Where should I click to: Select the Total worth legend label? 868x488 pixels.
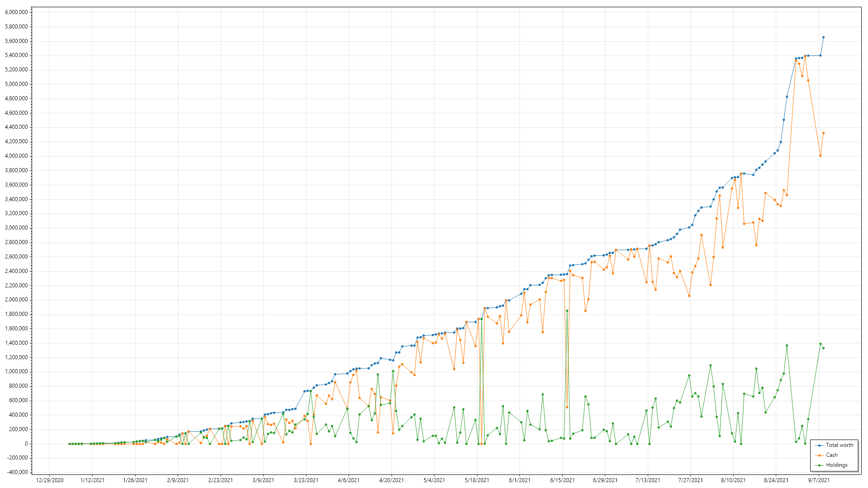coord(840,445)
